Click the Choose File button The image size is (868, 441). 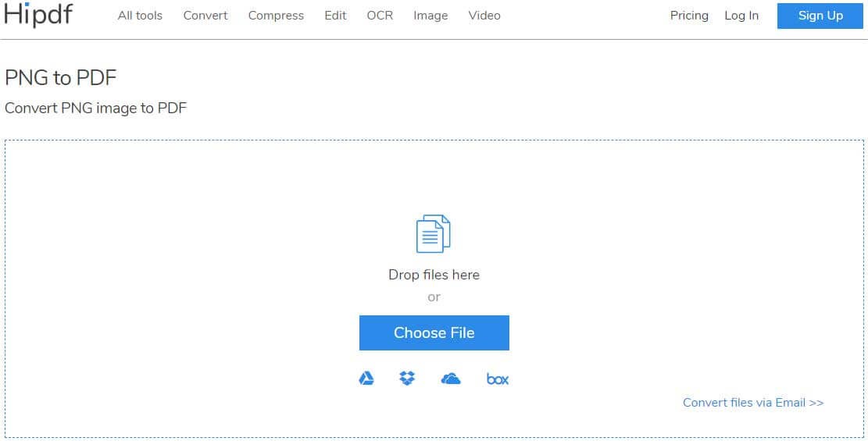pyautogui.click(x=434, y=333)
